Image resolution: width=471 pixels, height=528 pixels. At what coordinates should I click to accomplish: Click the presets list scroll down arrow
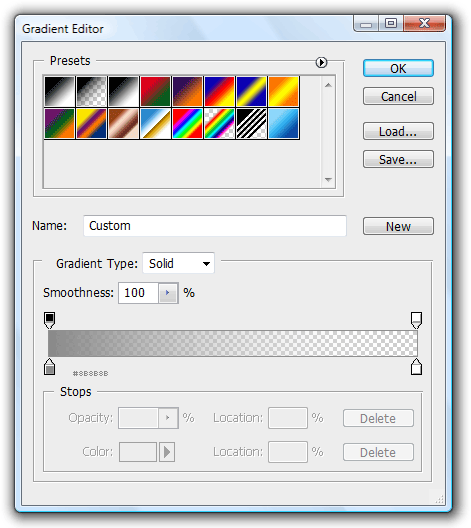click(x=329, y=180)
